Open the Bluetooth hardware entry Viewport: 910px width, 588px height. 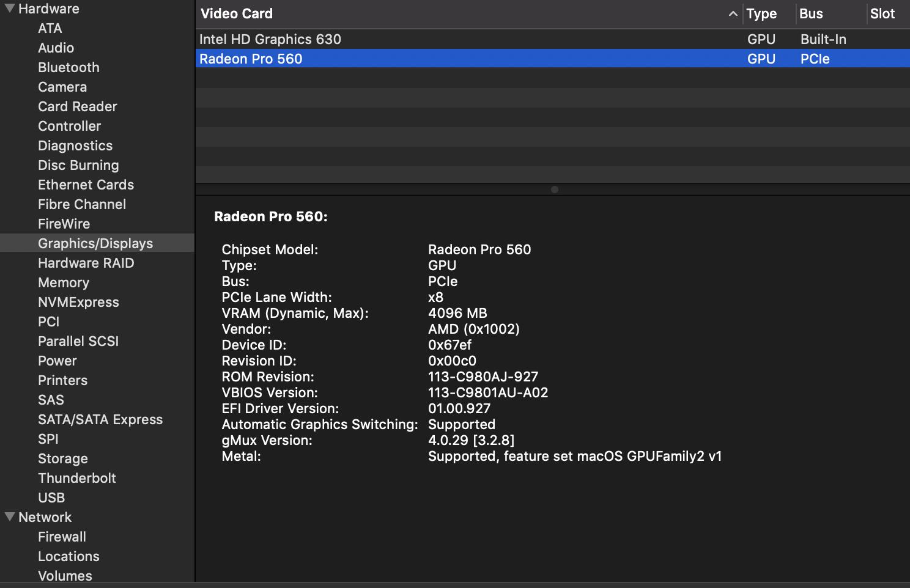[68, 67]
